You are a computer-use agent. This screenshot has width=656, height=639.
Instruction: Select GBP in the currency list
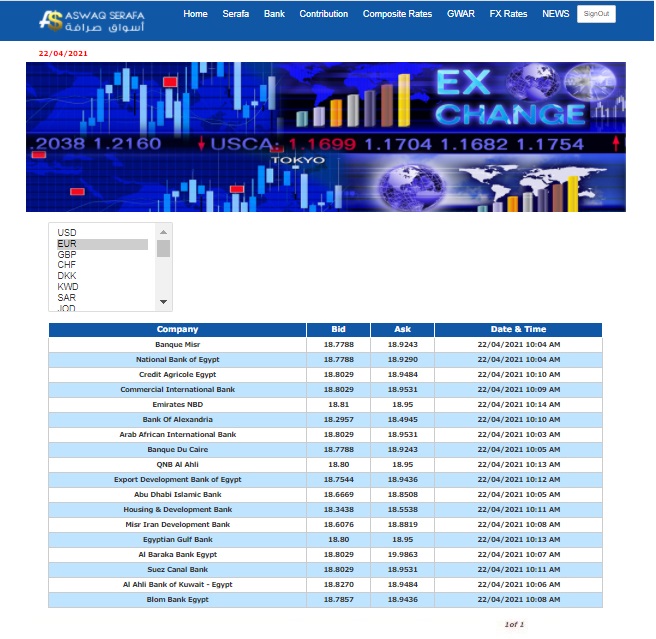102,255
